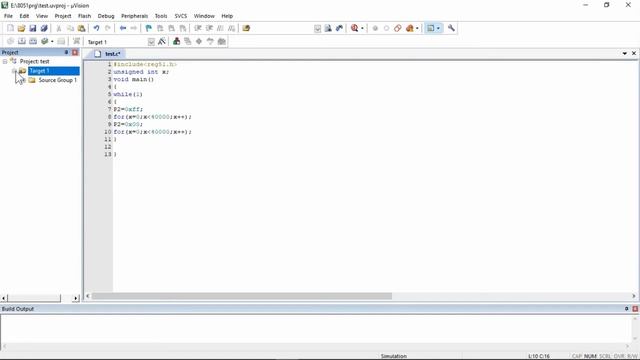Open the Debug menu
The image size is (640, 360).
(x=106, y=16)
